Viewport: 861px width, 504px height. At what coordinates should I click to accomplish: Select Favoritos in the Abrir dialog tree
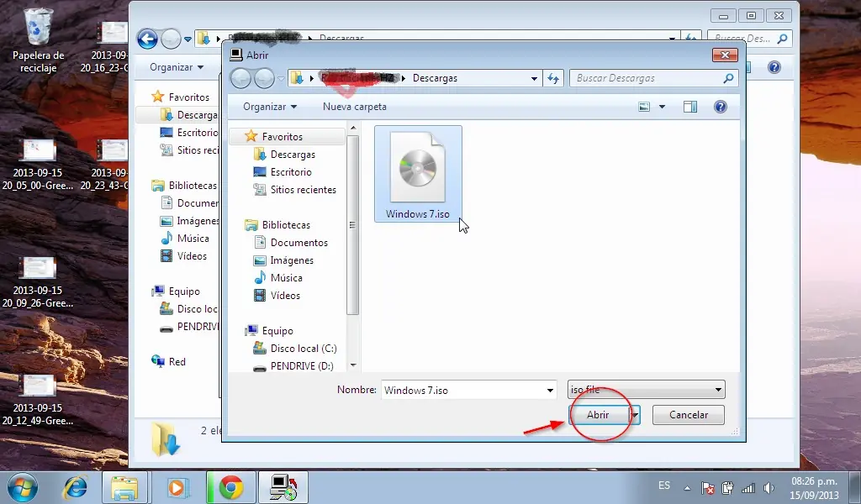pyautogui.click(x=282, y=136)
